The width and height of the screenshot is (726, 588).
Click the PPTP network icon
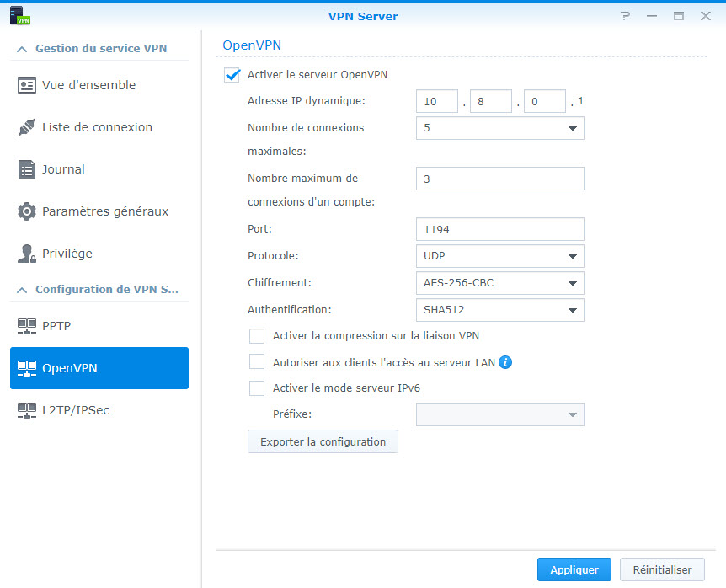27,326
